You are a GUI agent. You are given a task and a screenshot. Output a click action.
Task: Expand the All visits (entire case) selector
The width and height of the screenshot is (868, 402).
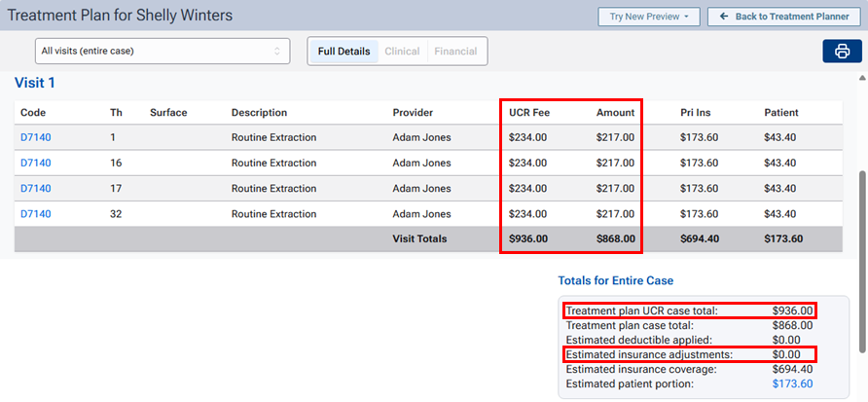(x=162, y=50)
